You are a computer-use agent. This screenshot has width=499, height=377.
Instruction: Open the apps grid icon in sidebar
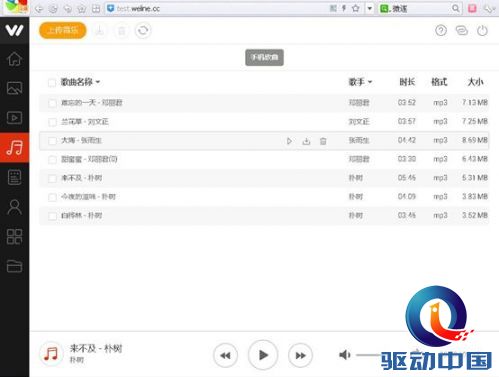coord(14,237)
